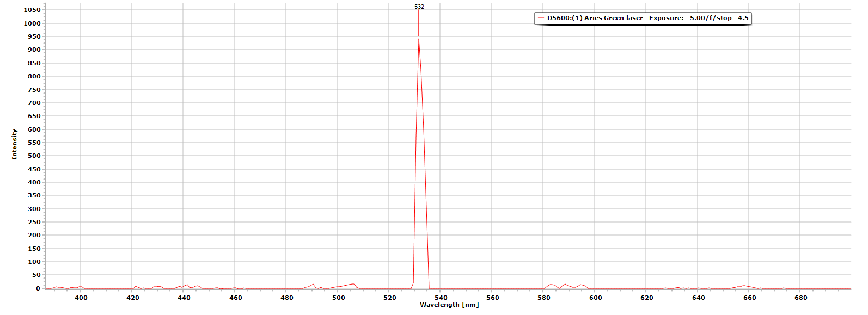Select the 150 intensity tick label
The width and height of the screenshot is (868, 315).
(x=34, y=249)
